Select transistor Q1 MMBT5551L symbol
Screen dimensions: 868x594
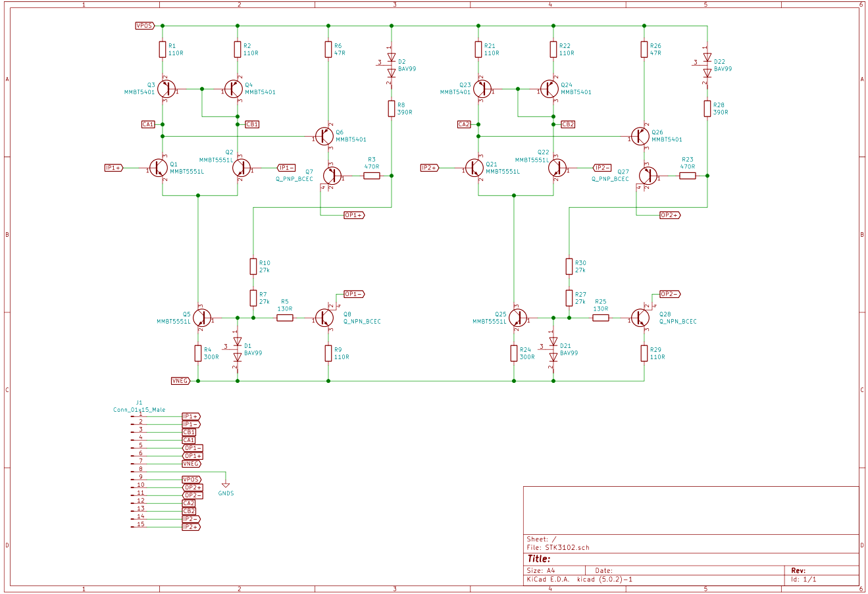coord(158,168)
